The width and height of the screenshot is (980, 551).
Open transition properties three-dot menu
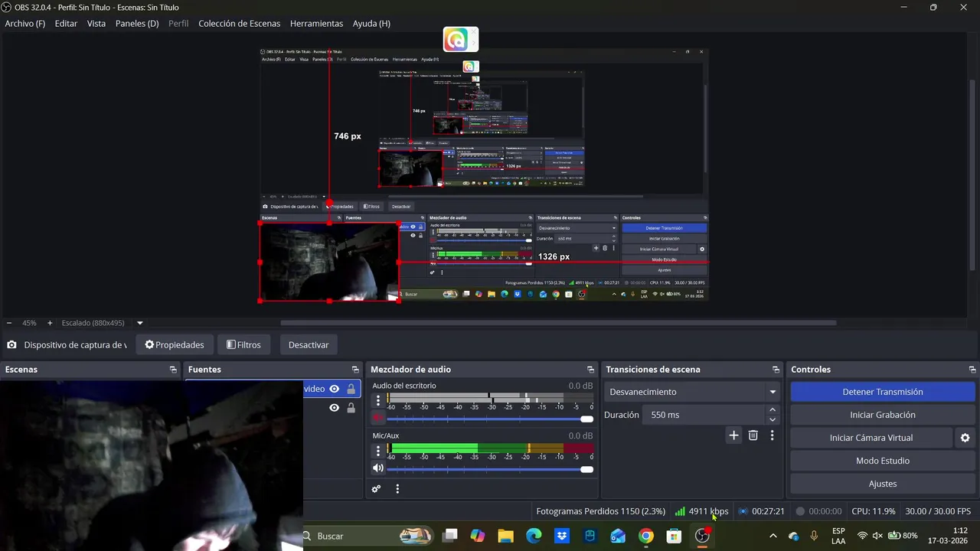[772, 435]
